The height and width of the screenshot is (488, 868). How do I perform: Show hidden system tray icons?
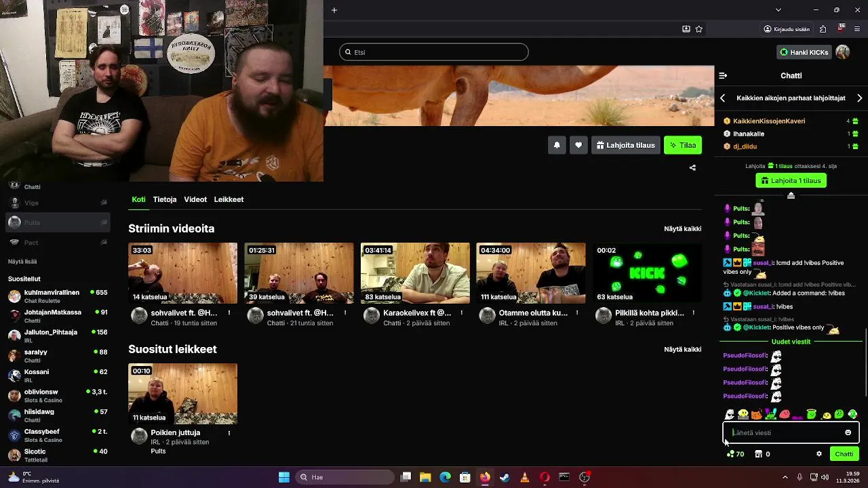pyautogui.click(x=785, y=477)
